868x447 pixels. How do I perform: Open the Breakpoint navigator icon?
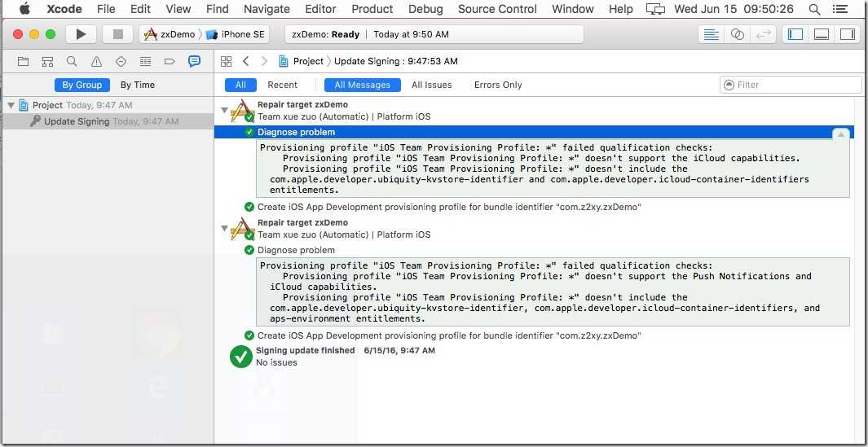coord(170,61)
